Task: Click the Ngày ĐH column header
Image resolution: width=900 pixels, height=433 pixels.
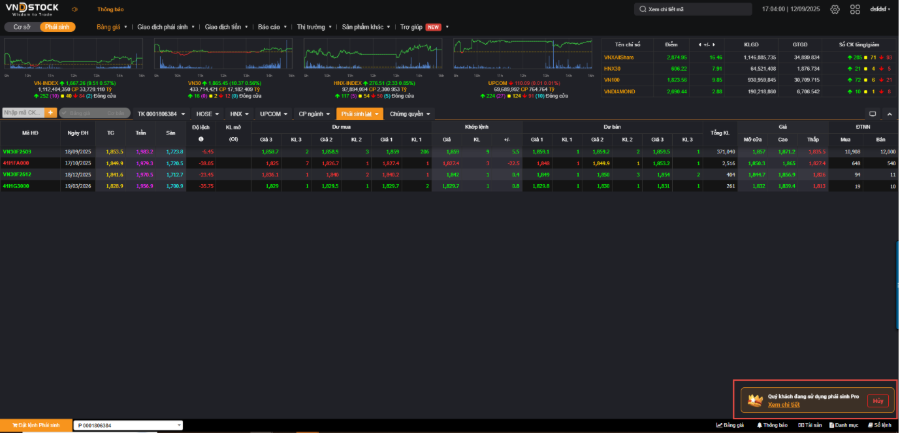Action: coord(77,133)
